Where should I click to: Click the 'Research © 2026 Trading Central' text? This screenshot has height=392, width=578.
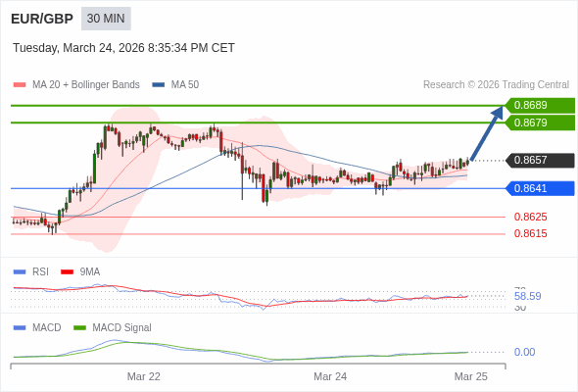[496, 85]
